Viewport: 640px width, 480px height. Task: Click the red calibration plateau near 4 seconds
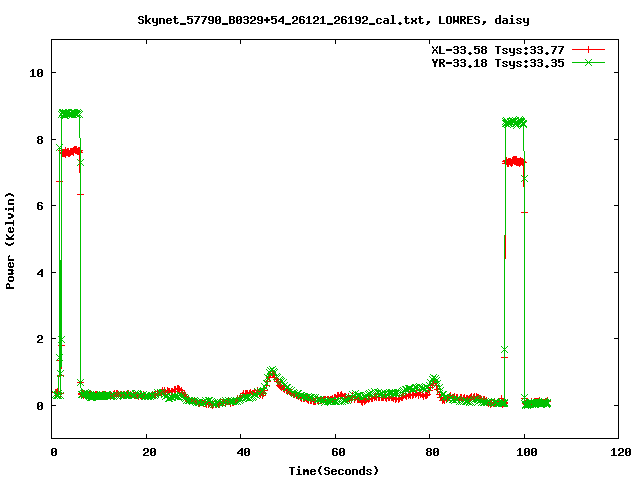click(71, 152)
